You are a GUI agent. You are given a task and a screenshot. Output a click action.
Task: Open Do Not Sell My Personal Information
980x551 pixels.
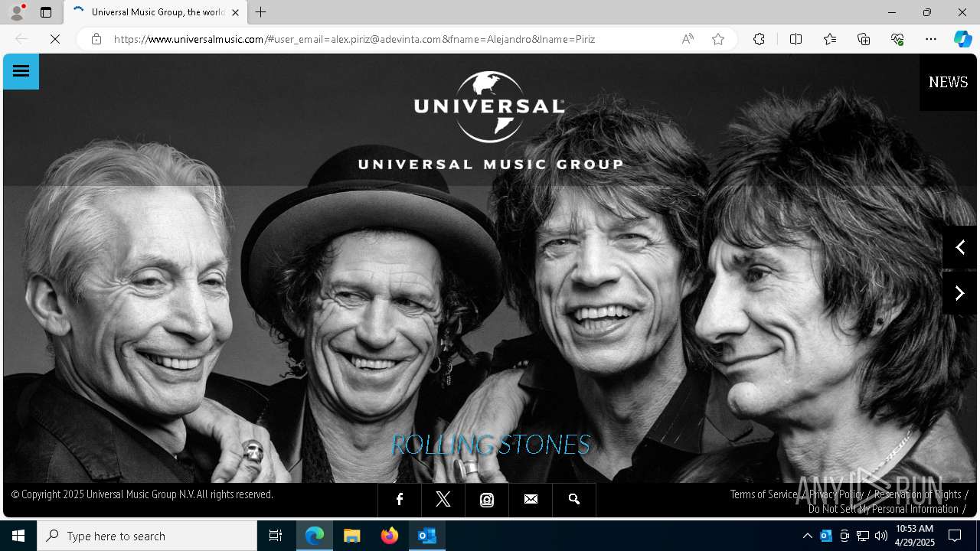[884, 509]
